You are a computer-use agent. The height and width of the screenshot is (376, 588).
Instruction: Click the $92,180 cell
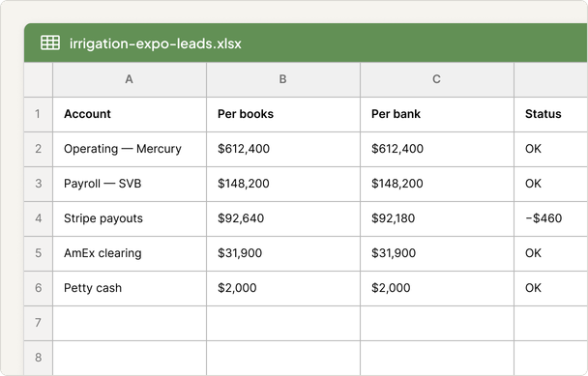click(437, 218)
